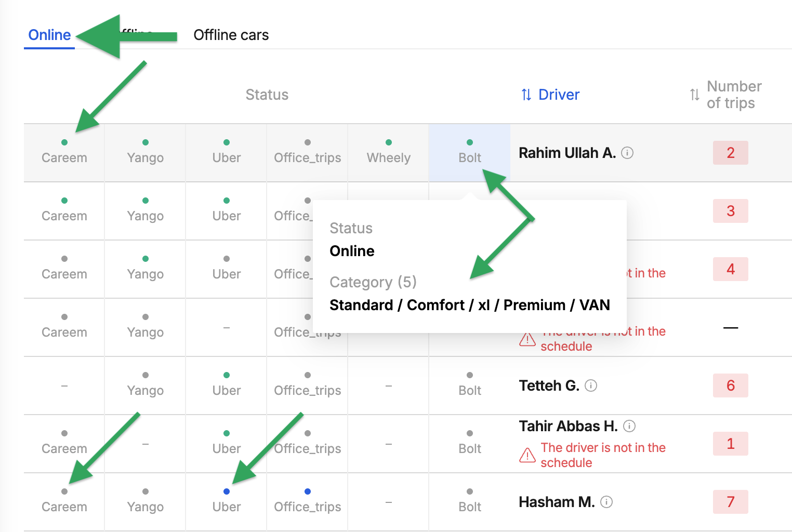792x532 pixels.
Task: Select Uber cell in Tahir Abbas H. row
Action: [227, 444]
